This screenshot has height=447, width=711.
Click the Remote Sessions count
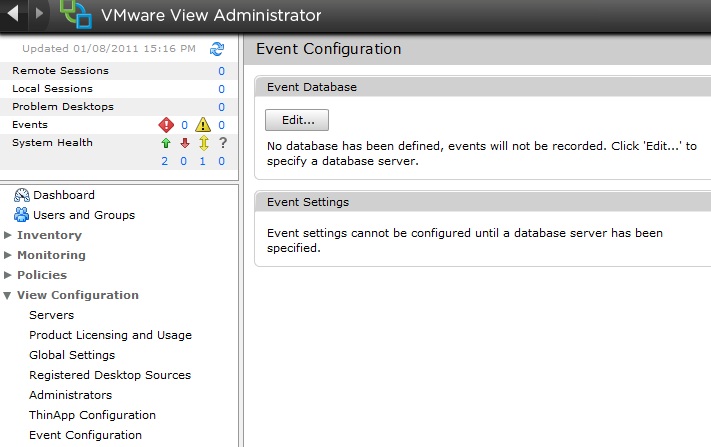[x=221, y=71]
